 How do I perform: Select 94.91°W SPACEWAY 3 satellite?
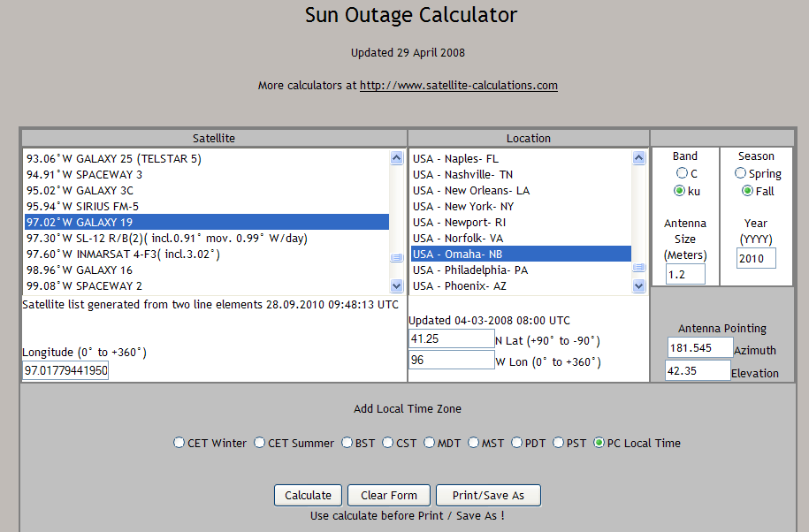(x=207, y=175)
